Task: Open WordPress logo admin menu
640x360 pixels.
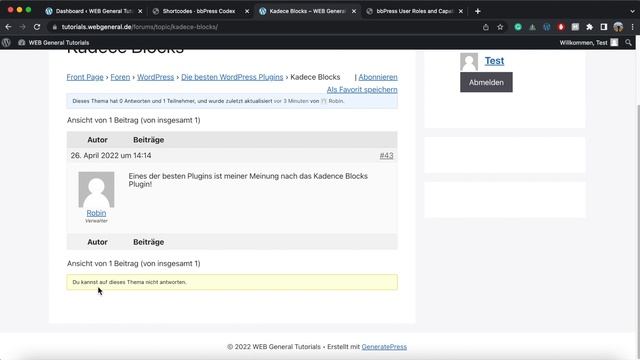Action: tap(6, 42)
